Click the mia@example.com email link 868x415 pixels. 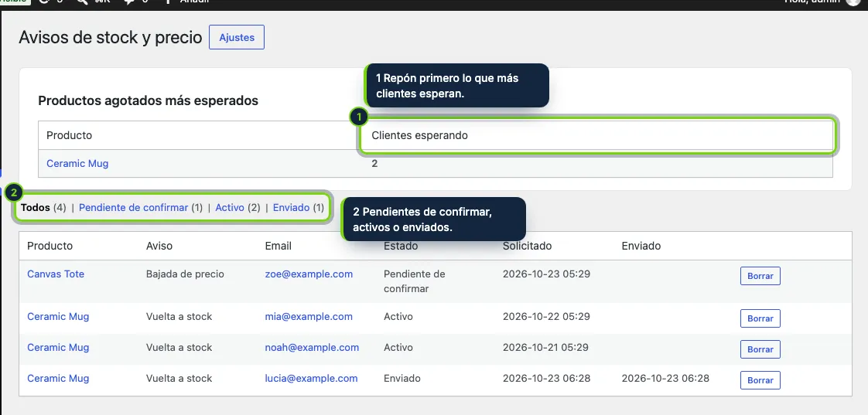pos(309,317)
